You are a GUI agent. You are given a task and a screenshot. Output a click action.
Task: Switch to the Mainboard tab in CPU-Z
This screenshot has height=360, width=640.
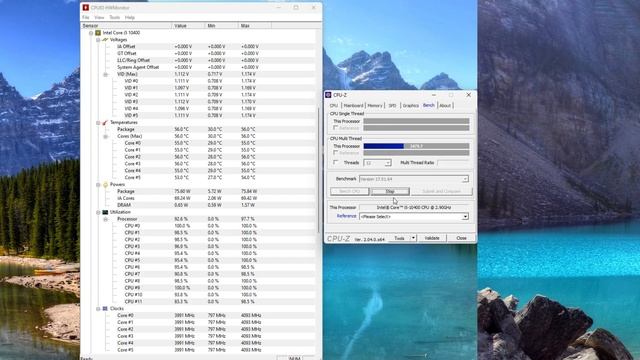click(353, 106)
